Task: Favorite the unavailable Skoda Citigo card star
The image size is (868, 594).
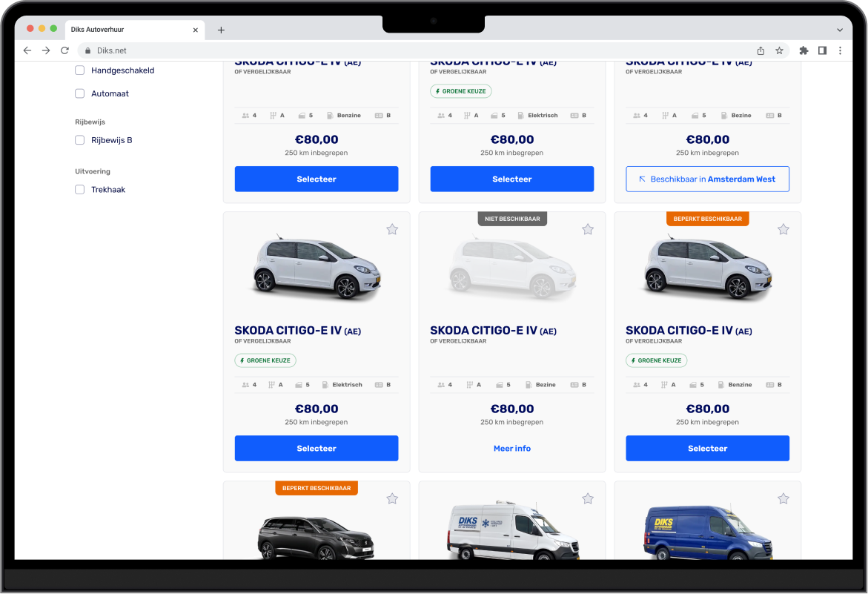Action: (x=587, y=229)
